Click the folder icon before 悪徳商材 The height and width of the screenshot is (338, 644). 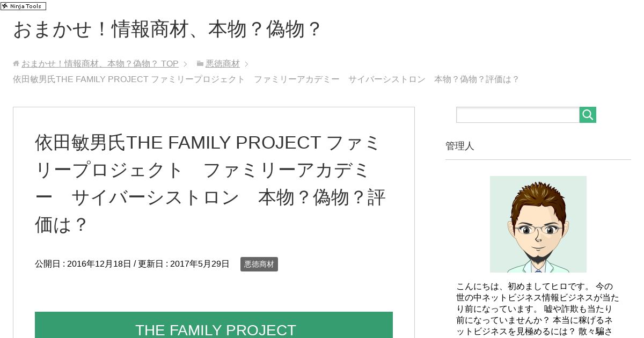pyautogui.click(x=200, y=63)
